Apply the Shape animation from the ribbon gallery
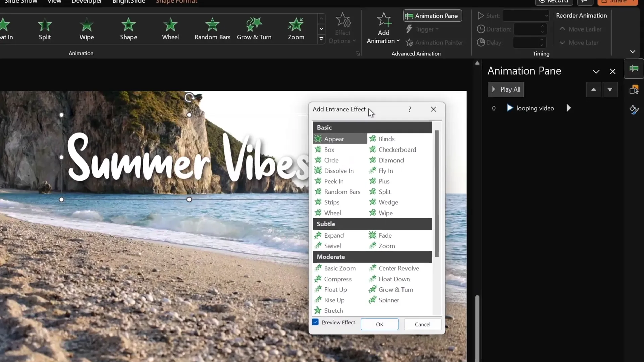Viewport: 644px width, 362px height. [x=128, y=29]
